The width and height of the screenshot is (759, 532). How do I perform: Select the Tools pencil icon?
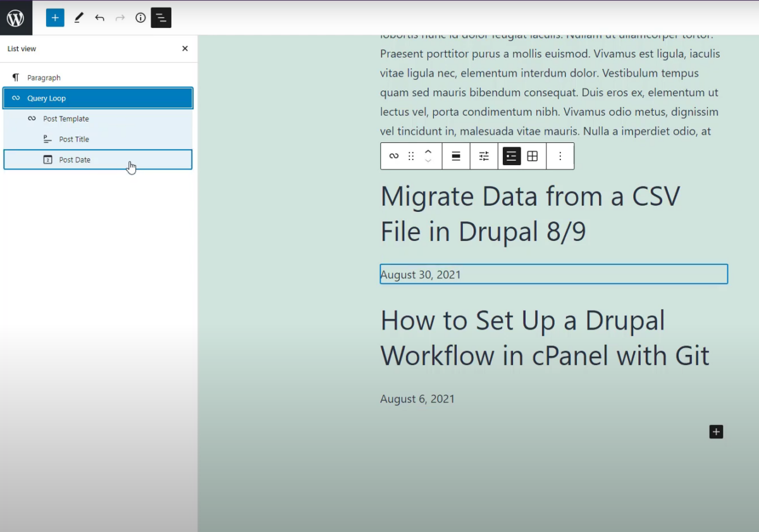78,18
